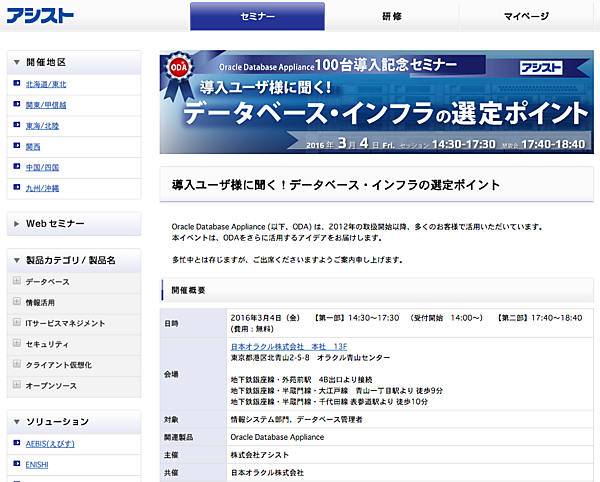The image size is (600, 482).
Task: Click the 株式会社アシスト organizer cell
Action: tap(410, 455)
